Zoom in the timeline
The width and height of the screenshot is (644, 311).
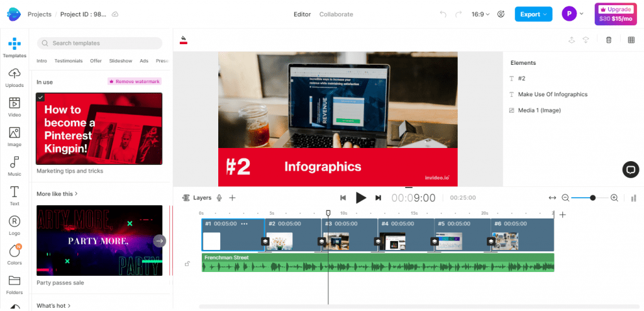(614, 198)
